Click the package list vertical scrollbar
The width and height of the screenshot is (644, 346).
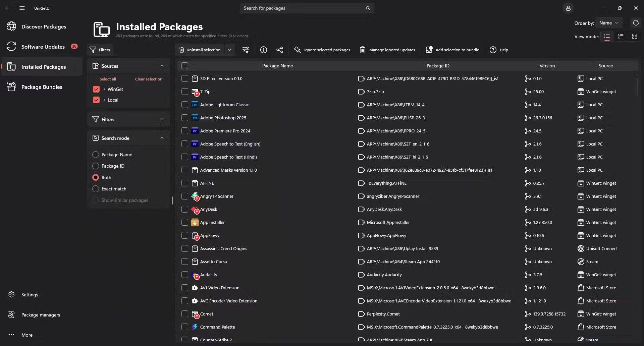pos(638,87)
